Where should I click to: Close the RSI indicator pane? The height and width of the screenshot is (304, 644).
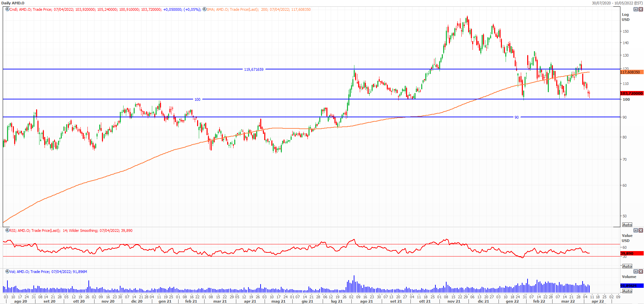pyautogui.click(x=641, y=231)
